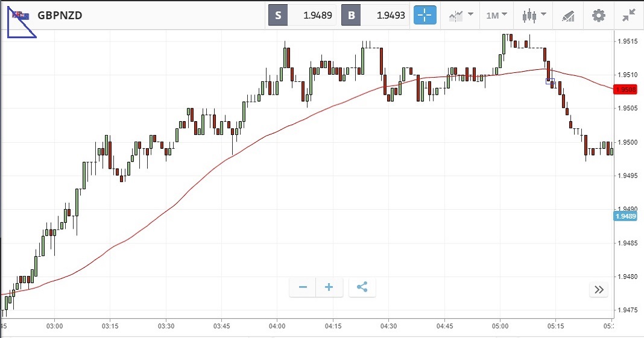Open the compare chart dropdown

461,15
